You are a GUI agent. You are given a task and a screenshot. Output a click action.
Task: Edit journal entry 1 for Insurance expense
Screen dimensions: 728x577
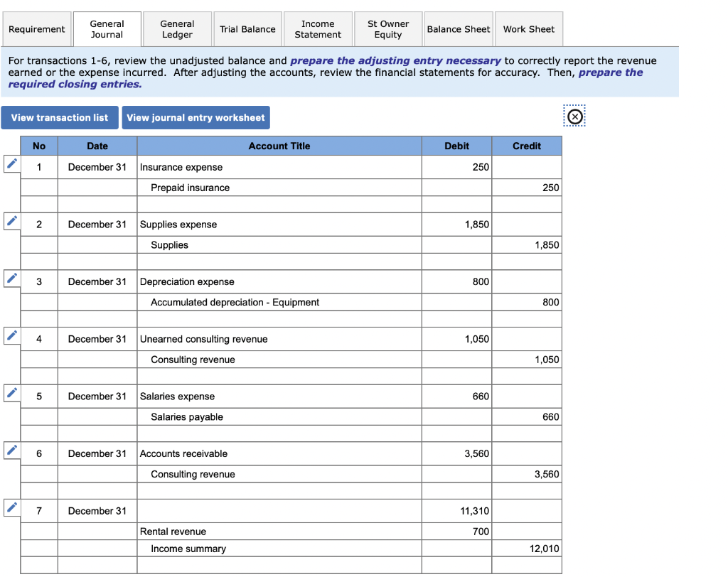(11, 163)
